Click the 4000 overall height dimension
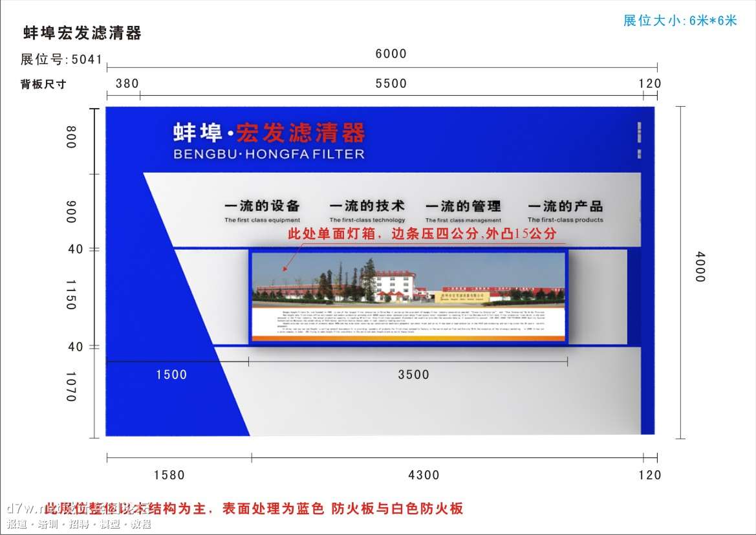 pyautogui.click(x=700, y=267)
